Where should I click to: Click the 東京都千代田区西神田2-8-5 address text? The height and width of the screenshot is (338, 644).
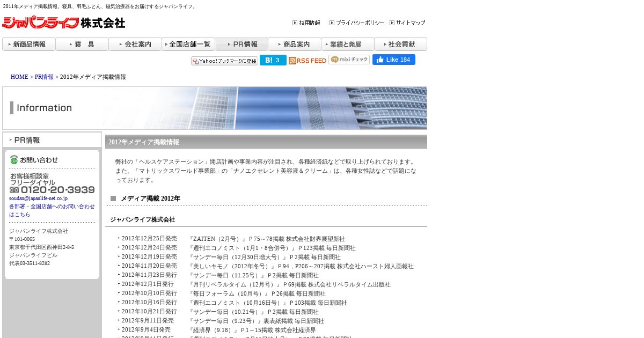(41, 247)
